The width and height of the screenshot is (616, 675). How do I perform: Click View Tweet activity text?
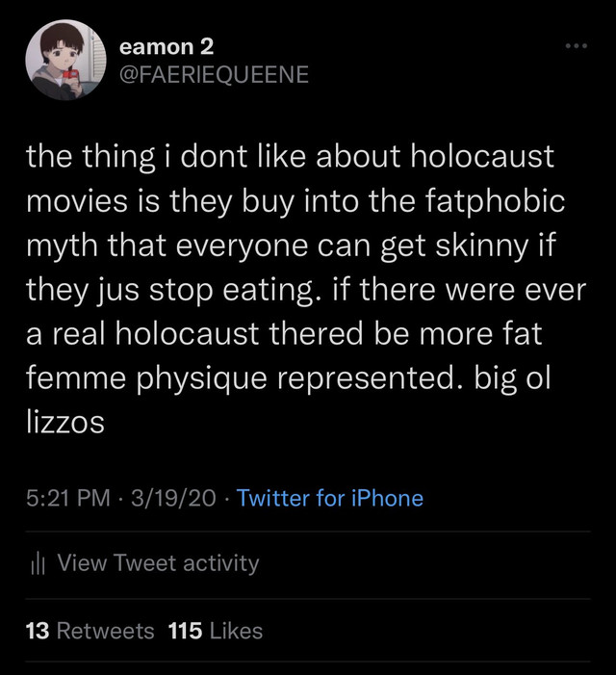click(x=158, y=562)
